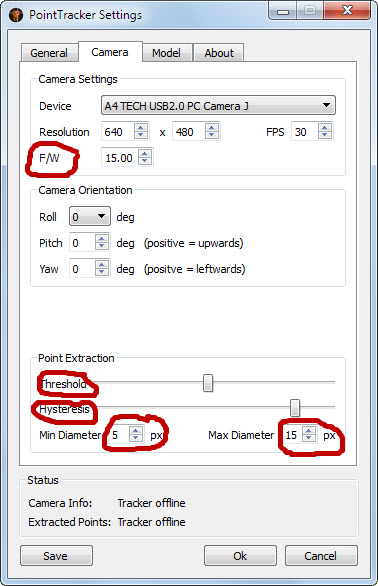The width and height of the screenshot is (378, 586).
Task: Click the Max Diameter field showing 15
Action: [292, 435]
